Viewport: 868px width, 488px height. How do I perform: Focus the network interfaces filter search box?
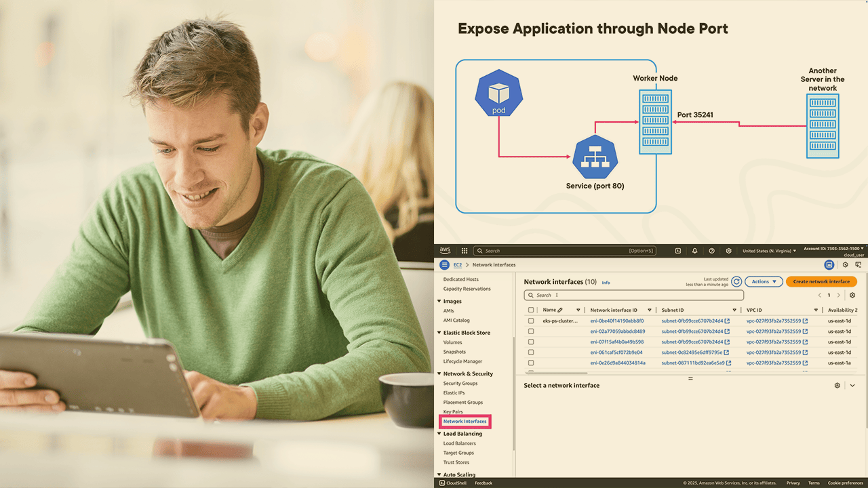(x=634, y=296)
